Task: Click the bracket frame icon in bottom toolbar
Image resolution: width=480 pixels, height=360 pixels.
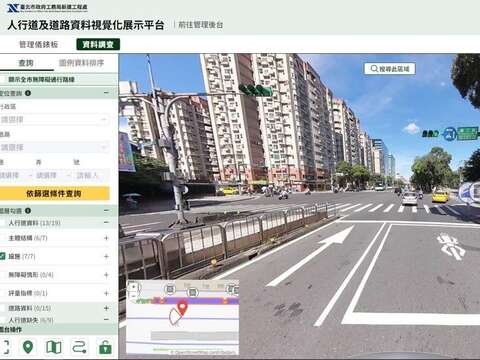Action: point(5,347)
